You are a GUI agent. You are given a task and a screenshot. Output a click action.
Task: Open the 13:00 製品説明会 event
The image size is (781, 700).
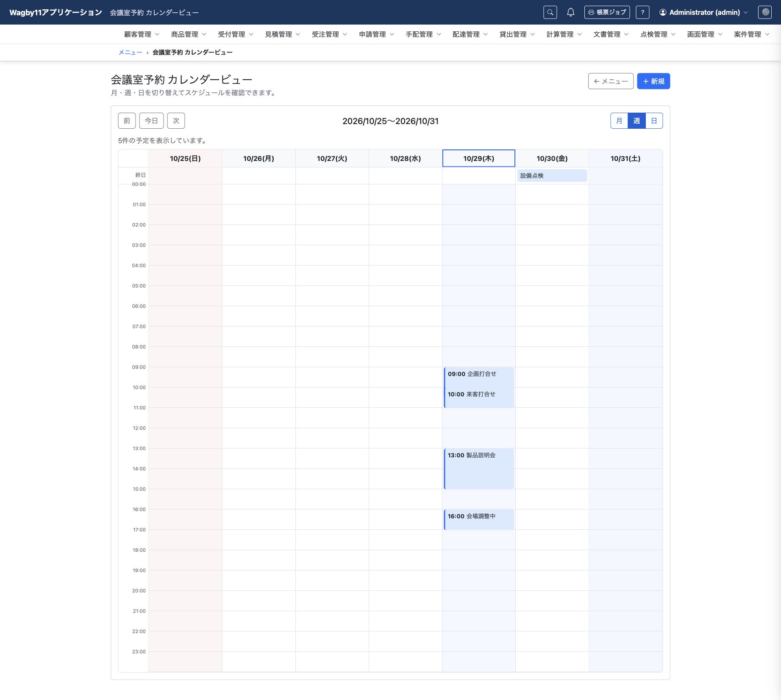(x=479, y=469)
